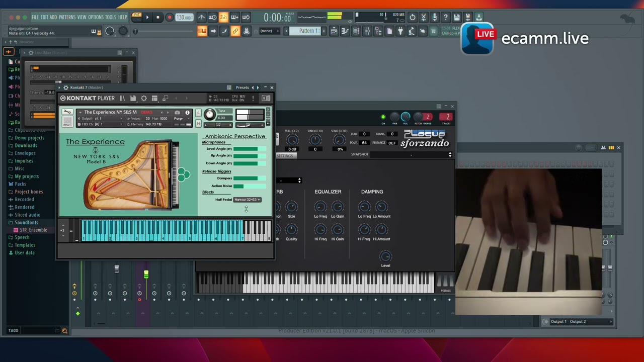Adjust the Level Angle (XY) slider
This screenshot has height=362, width=644.
coord(249,149)
